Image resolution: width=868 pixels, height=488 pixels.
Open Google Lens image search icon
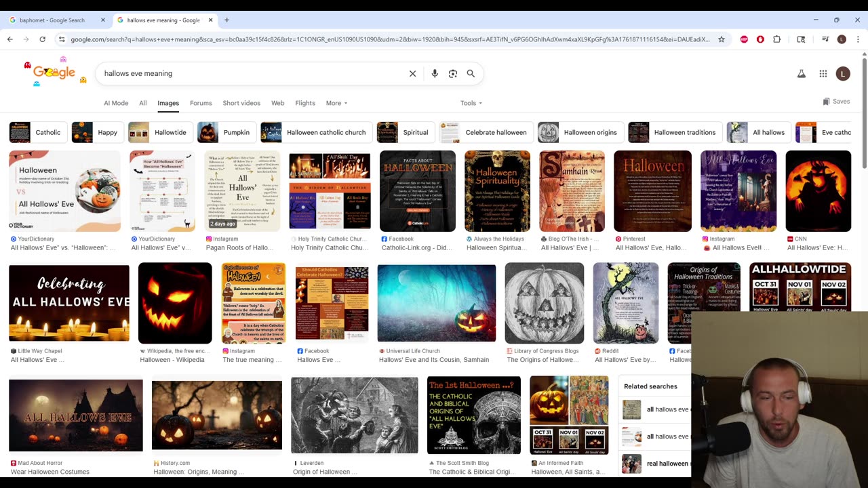453,73
